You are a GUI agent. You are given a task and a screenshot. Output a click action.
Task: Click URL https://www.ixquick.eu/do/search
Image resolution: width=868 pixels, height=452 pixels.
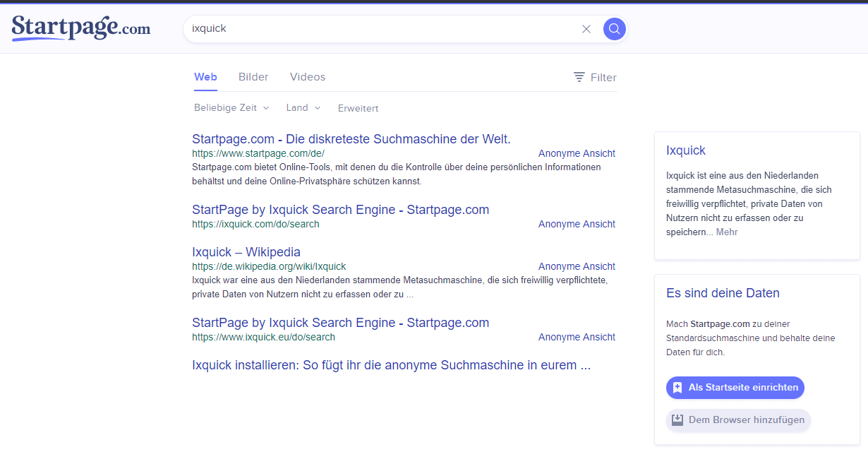(263, 337)
